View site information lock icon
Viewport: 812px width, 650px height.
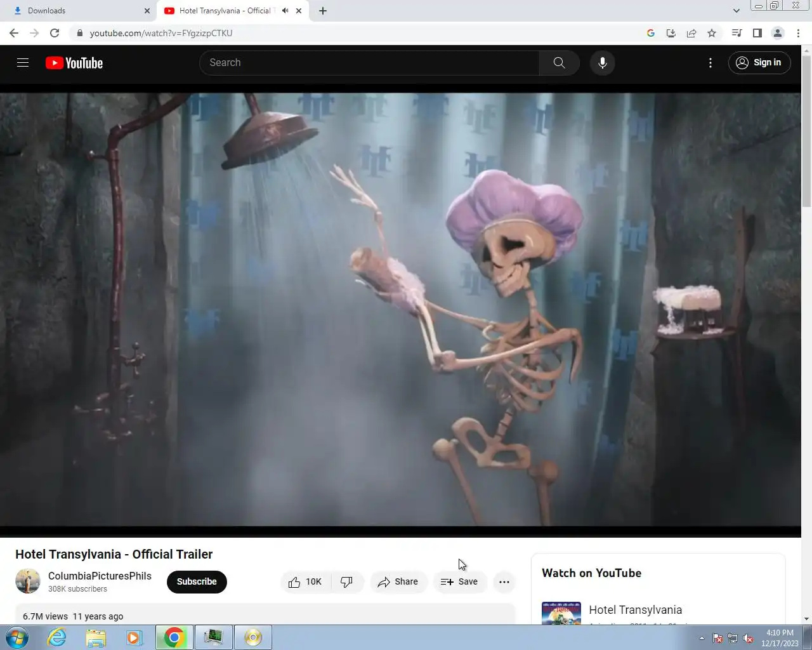pos(79,33)
